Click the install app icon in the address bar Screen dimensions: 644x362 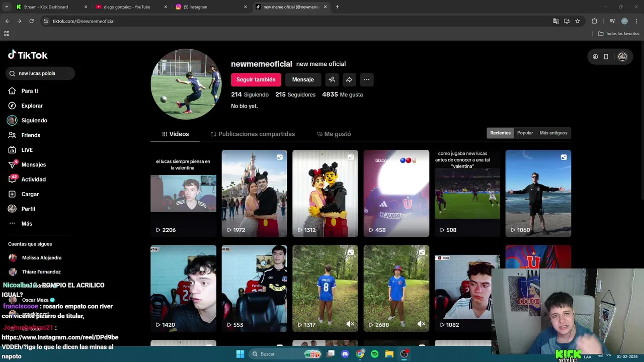[567, 21]
